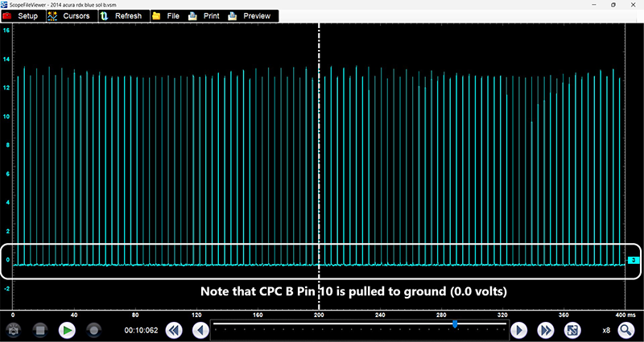Click the red Setup toolbox icon
The width and height of the screenshot is (644, 342).
click(x=7, y=16)
